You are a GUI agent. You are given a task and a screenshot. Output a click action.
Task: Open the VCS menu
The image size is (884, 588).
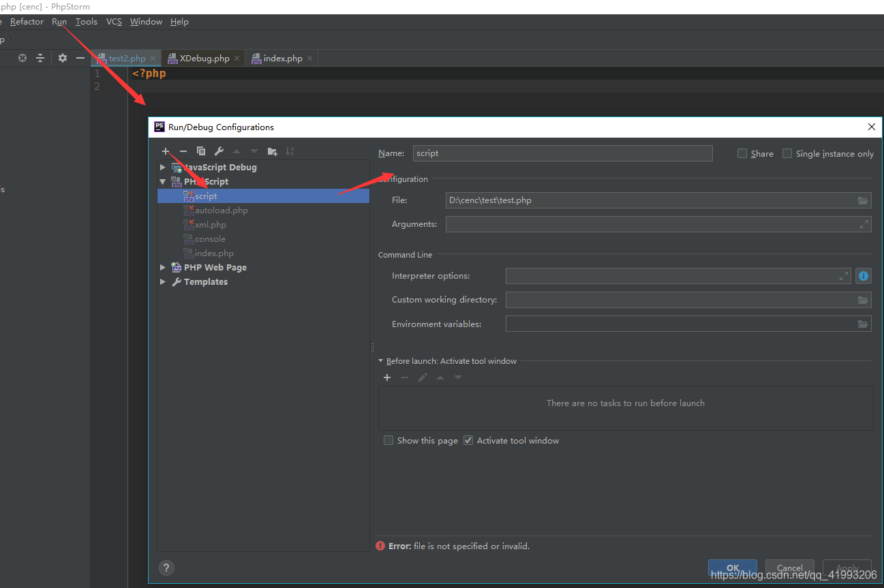(x=114, y=22)
